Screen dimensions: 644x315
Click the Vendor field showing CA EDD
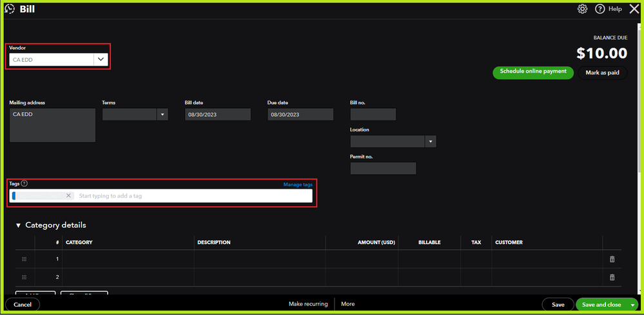click(x=52, y=59)
